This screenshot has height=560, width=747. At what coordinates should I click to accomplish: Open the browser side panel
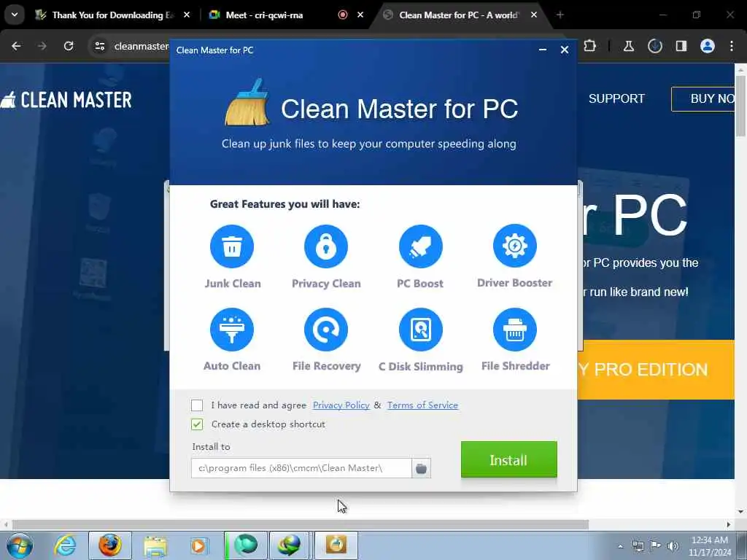point(681,46)
